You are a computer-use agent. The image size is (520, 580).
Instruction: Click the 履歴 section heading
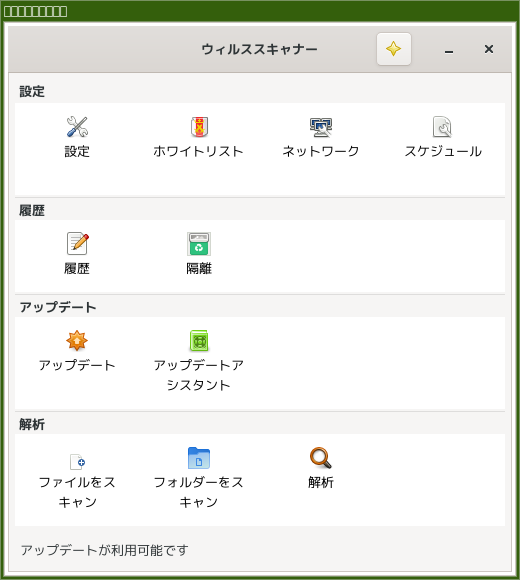(x=32, y=210)
